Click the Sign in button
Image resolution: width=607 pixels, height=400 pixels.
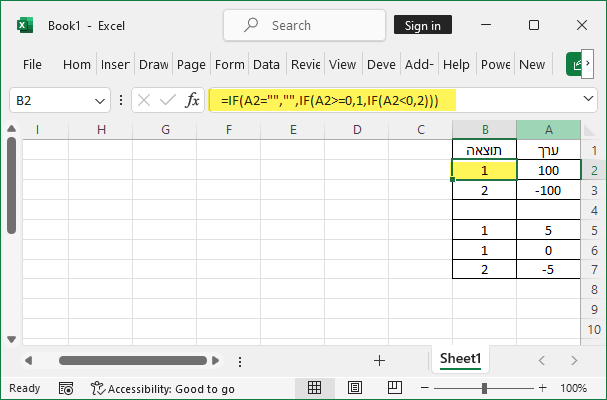tap(422, 25)
